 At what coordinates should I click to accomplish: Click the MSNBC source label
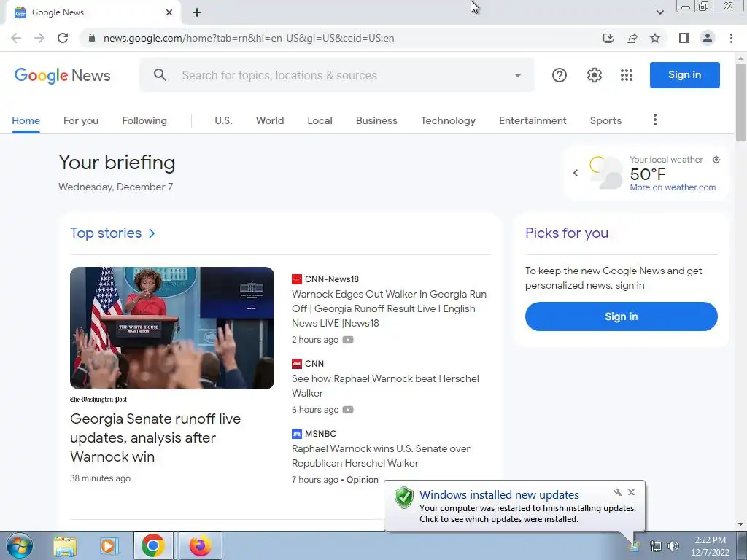(320, 434)
